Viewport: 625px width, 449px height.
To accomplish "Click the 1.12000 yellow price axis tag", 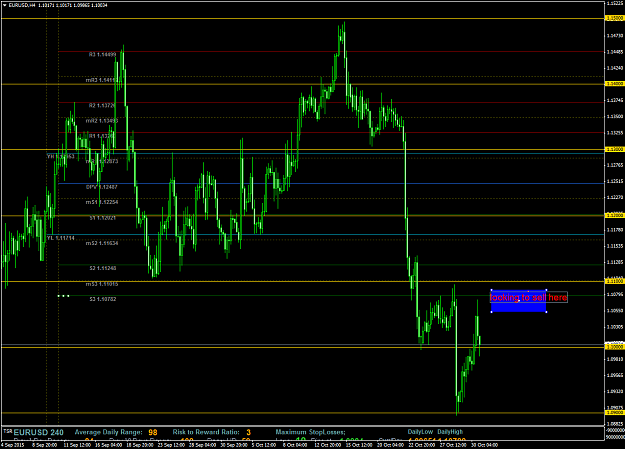I will coord(614,215).
